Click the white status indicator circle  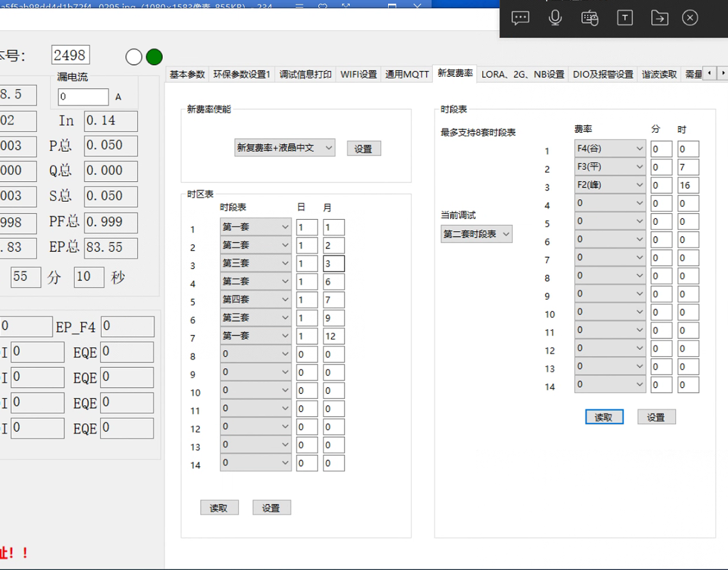[134, 57]
